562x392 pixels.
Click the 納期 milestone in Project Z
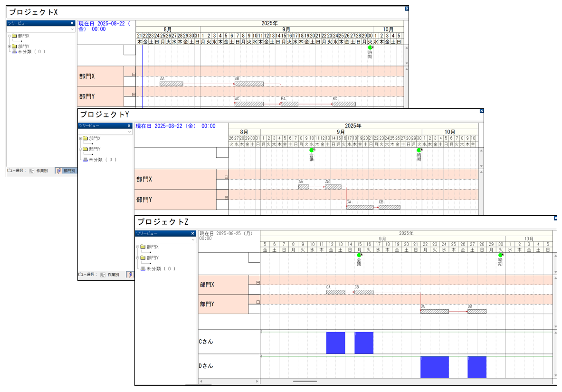pos(500,255)
